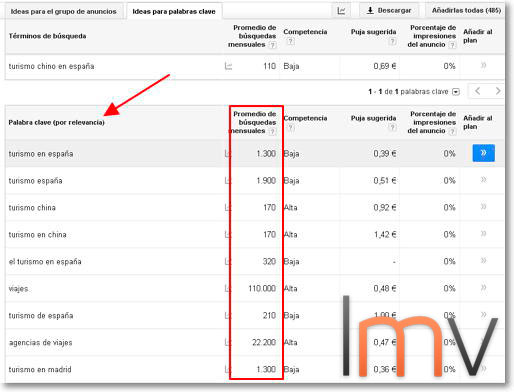The height and width of the screenshot is (392, 514).
Task: Open help for top Promedio de búsquedas mensuales
Action: 272,45
